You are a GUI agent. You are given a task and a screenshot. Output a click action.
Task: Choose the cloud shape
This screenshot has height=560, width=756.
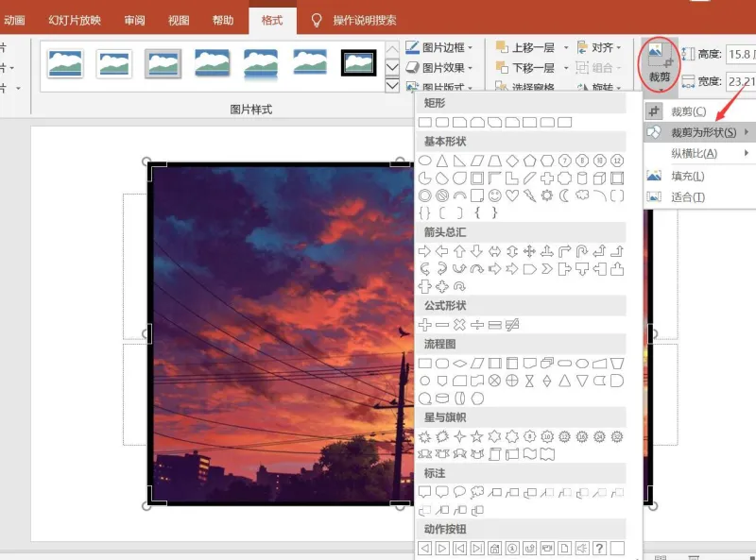pyautogui.click(x=582, y=195)
